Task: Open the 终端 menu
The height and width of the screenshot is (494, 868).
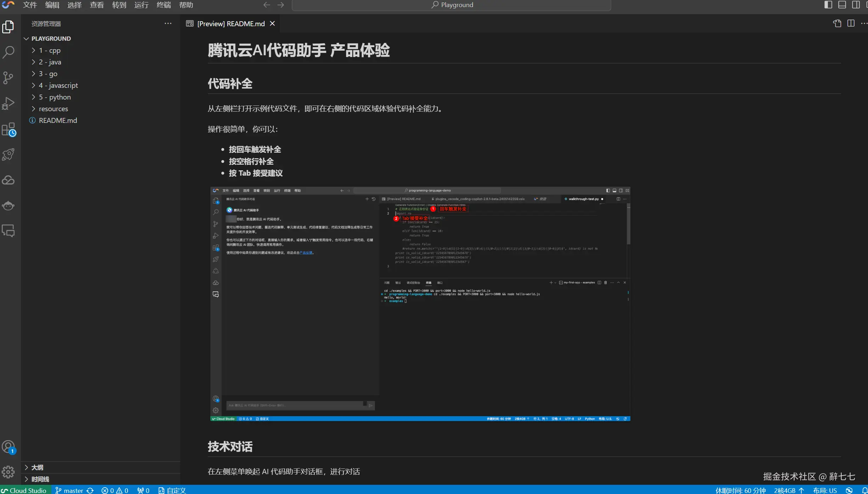Action: click(x=163, y=5)
